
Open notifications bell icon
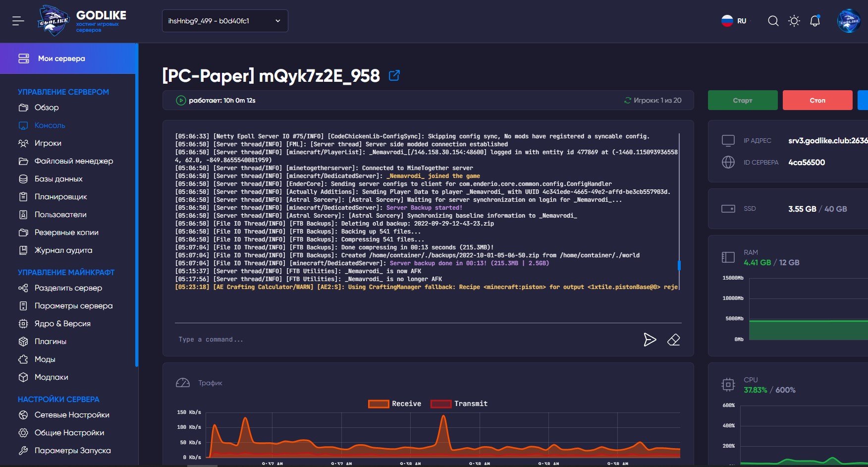(815, 21)
